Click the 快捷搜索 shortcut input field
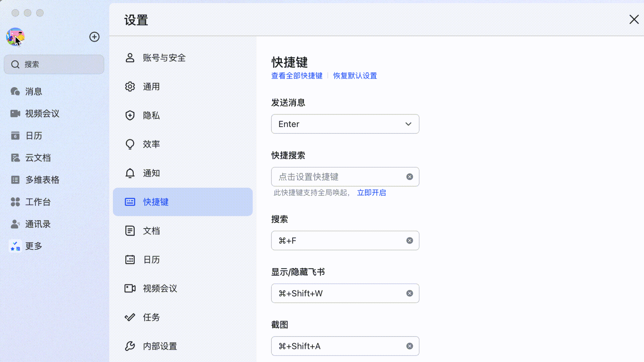Screen dimensions: 644x362 coord(345,177)
